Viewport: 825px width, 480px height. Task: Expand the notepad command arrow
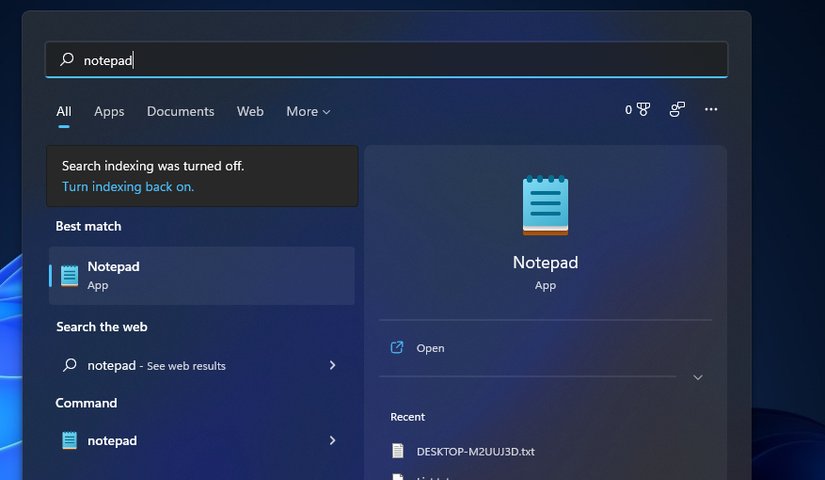pos(332,440)
